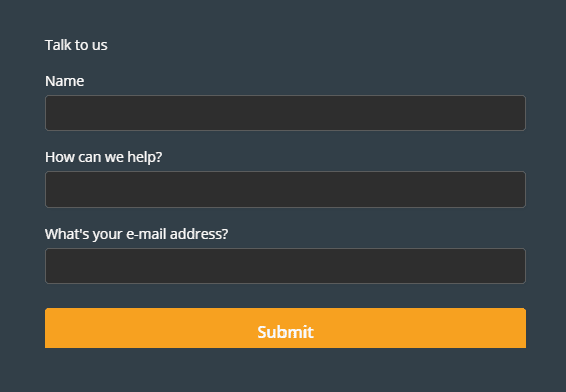This screenshot has height=392, width=566.
Task: Click the 'What's your e-mail address?' label
Action: tap(136, 234)
